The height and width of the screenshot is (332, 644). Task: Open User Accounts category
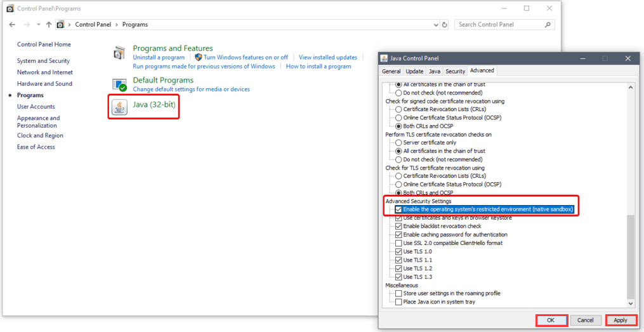36,107
